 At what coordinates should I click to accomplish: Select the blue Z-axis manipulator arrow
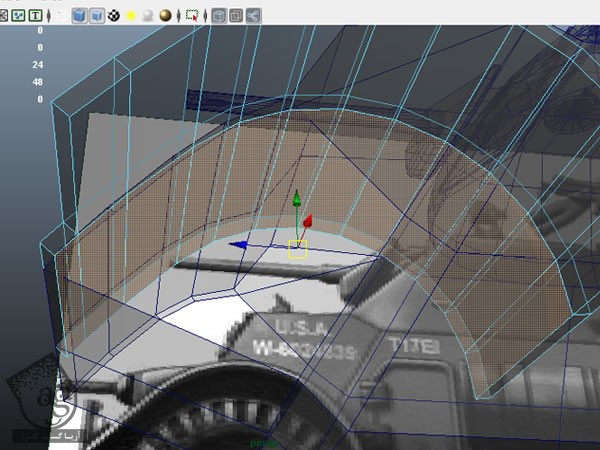(238, 244)
